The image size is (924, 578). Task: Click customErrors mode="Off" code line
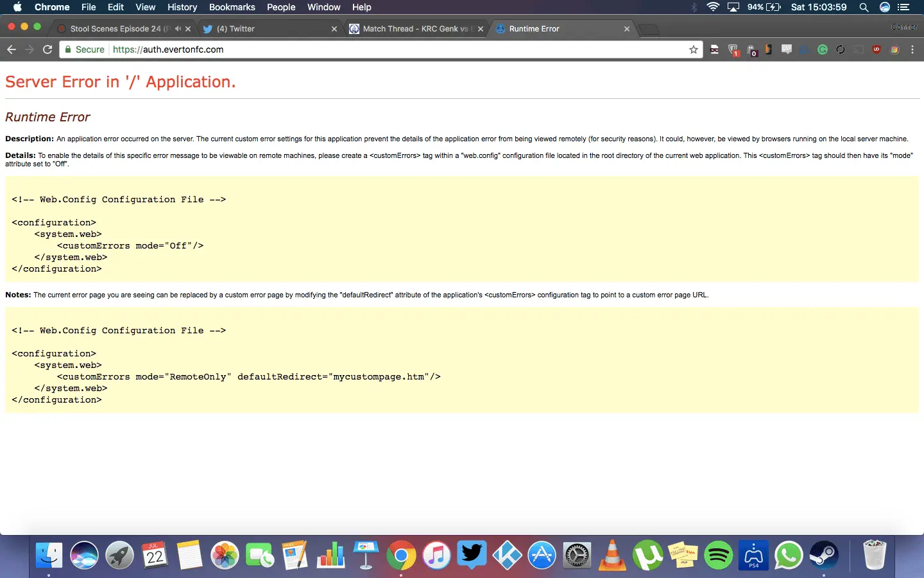click(x=130, y=246)
